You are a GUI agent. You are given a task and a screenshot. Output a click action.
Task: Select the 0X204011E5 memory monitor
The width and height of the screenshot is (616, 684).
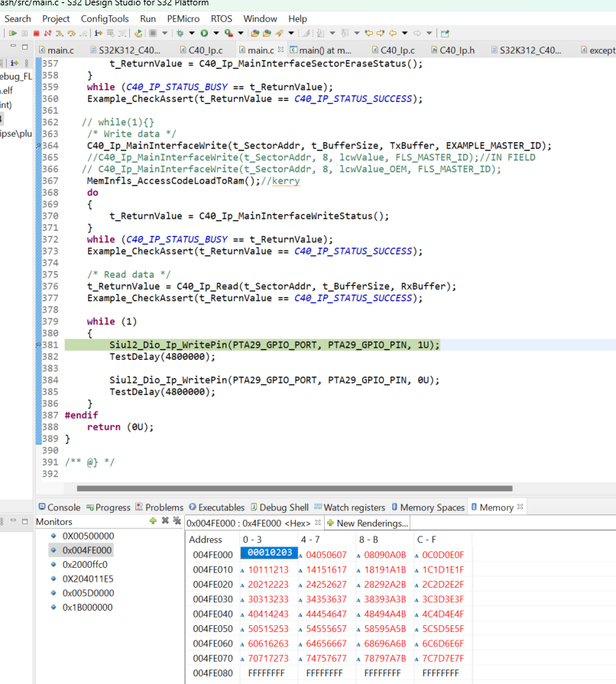(x=88, y=579)
